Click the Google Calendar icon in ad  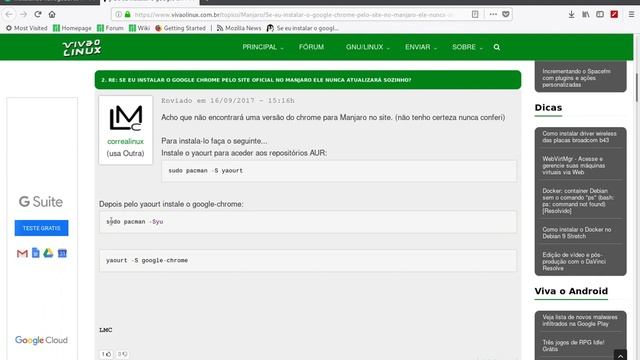pyautogui.click(x=62, y=253)
